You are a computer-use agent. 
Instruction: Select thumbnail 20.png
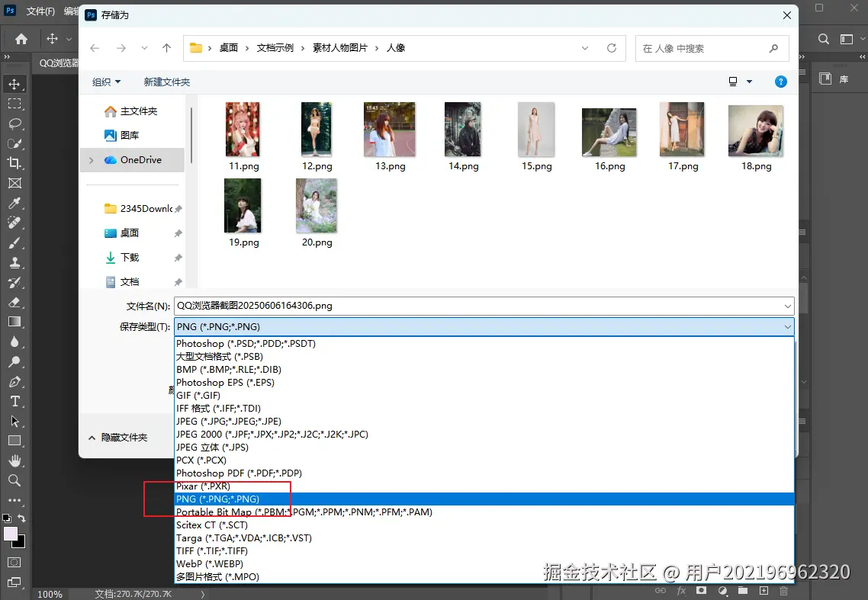tap(317, 213)
